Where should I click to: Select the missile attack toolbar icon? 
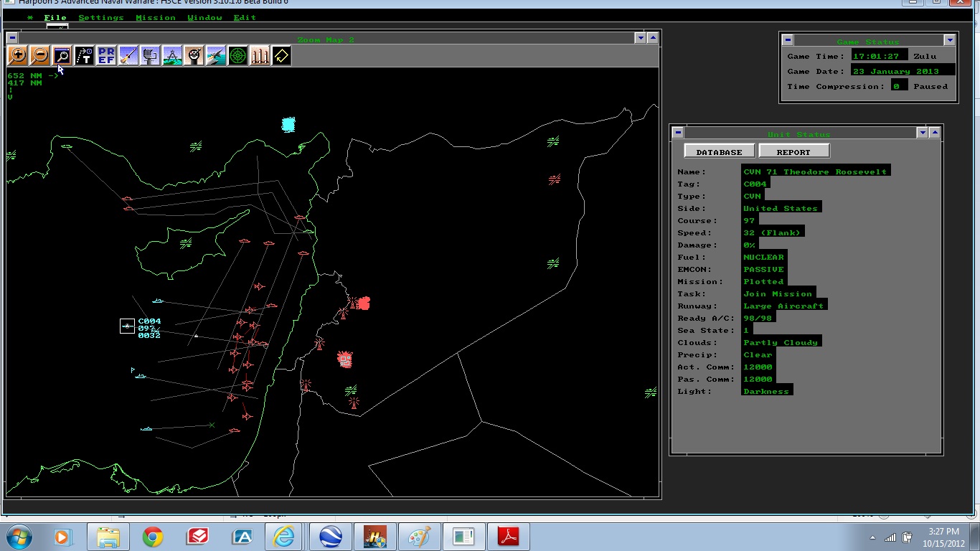click(x=128, y=56)
